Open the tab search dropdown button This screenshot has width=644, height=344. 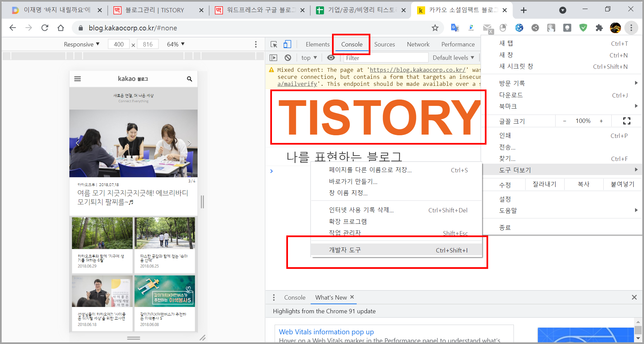(x=563, y=10)
